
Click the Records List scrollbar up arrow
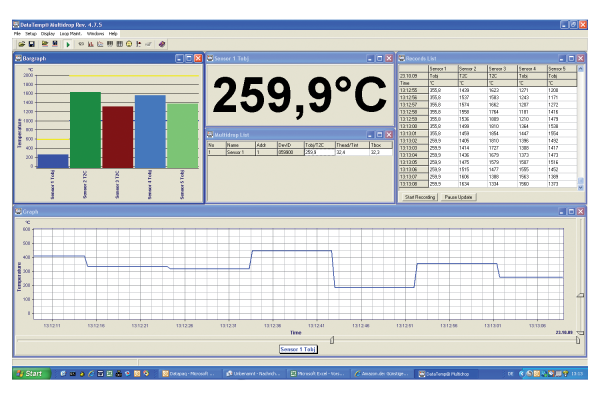click(580, 69)
